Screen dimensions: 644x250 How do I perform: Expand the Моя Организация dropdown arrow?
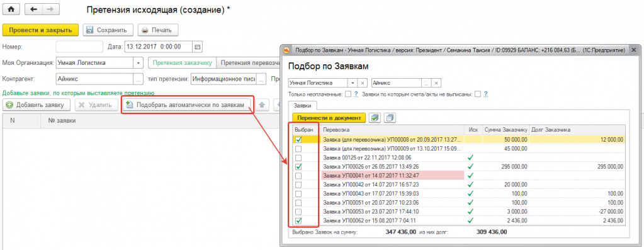tap(138, 63)
